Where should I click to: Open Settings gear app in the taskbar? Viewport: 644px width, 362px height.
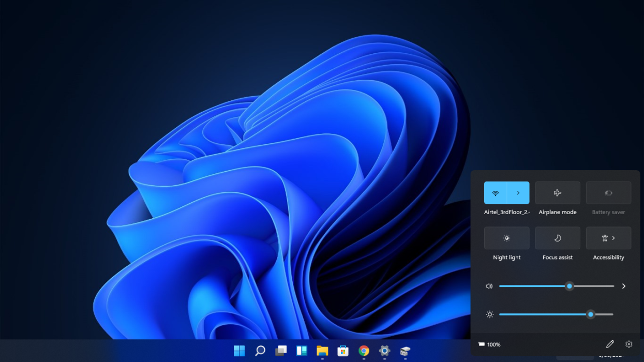pyautogui.click(x=384, y=351)
